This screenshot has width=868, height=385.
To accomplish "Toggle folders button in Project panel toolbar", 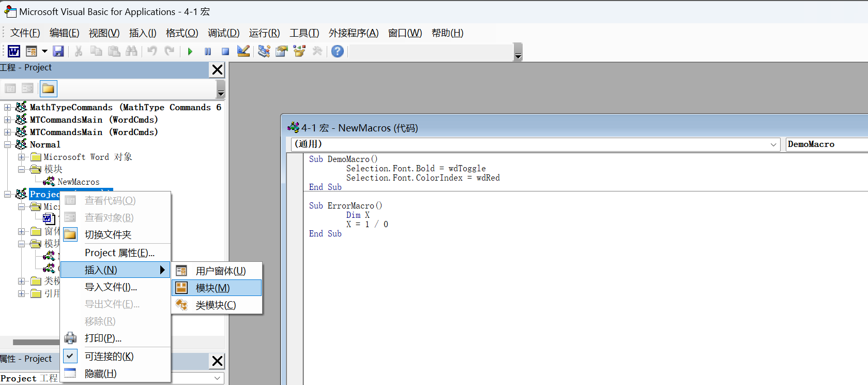I will pos(48,88).
